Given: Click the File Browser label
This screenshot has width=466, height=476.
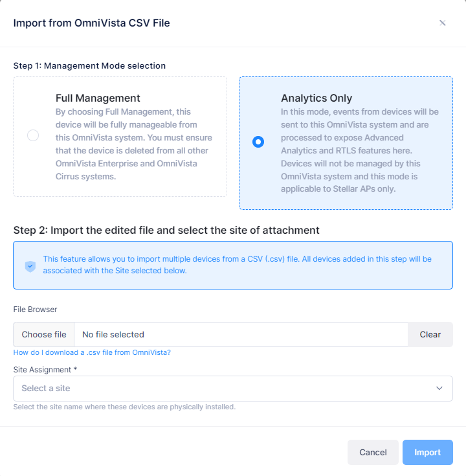Looking at the screenshot, I should click(35, 310).
